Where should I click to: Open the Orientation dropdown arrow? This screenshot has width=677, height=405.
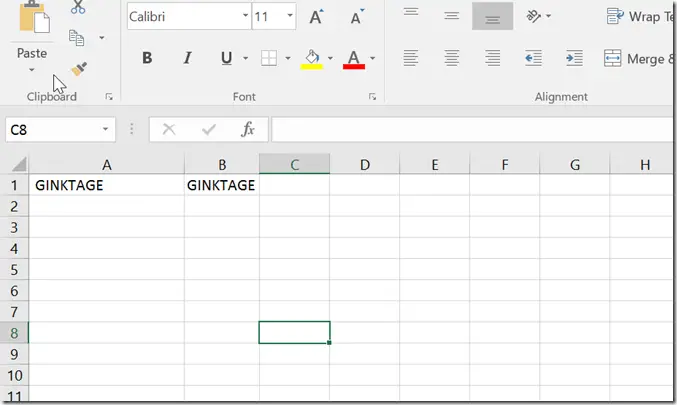(549, 16)
